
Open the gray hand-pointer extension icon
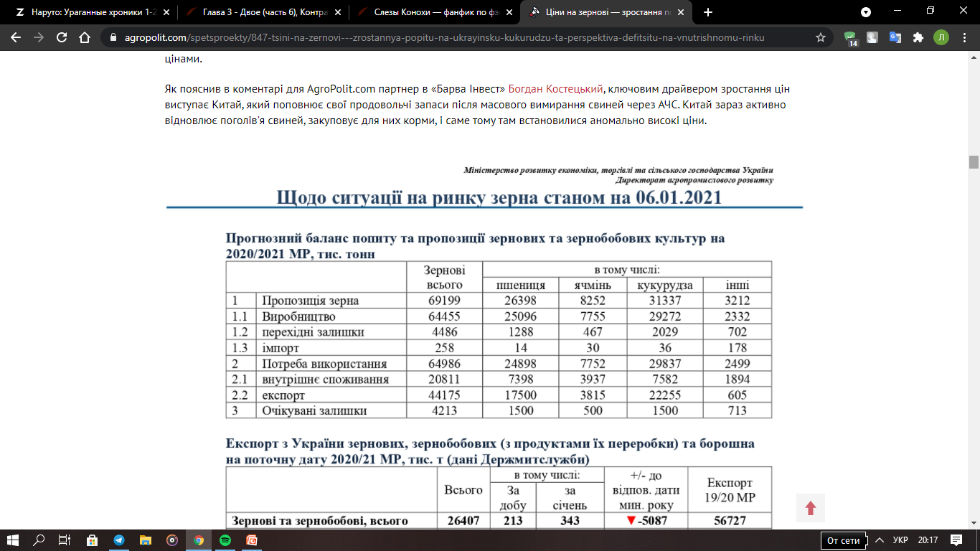(872, 37)
